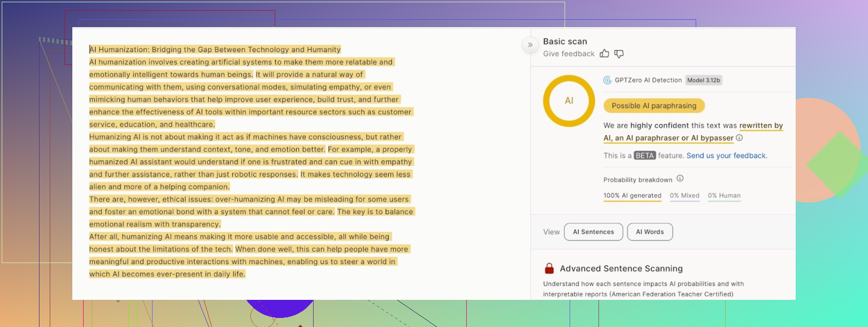Screen dimensions: 868x327
Task: Collapse the scan results panel with the chevron
Action: [x=530, y=45]
